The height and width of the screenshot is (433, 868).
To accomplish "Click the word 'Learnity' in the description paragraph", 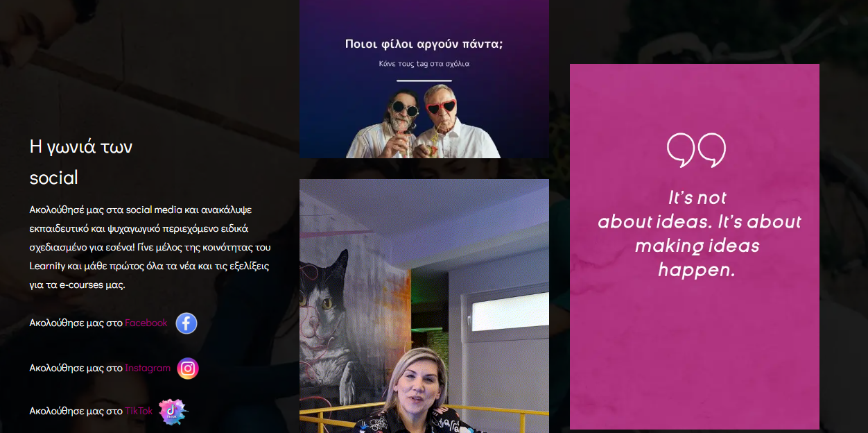I will pos(47,266).
